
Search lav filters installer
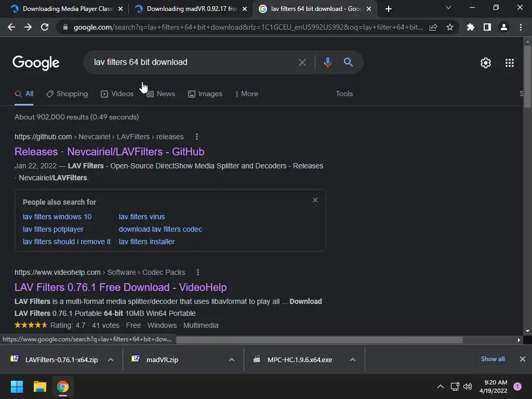point(147,242)
